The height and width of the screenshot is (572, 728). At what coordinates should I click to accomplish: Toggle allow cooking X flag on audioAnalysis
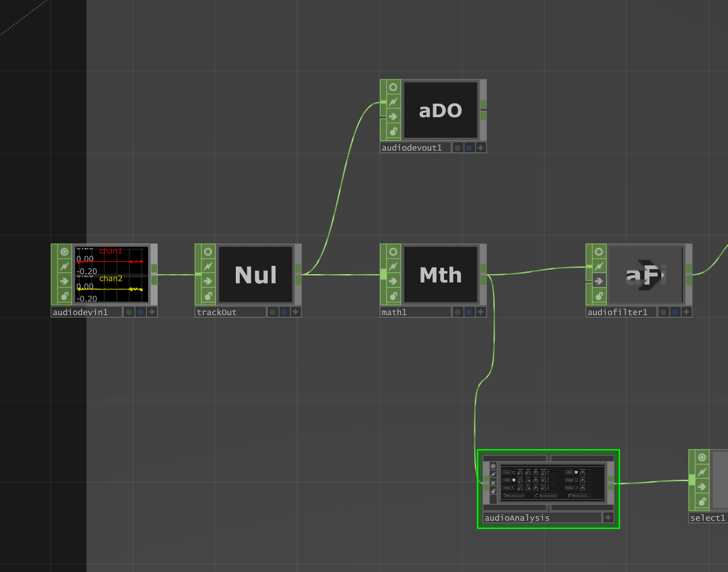493,483
